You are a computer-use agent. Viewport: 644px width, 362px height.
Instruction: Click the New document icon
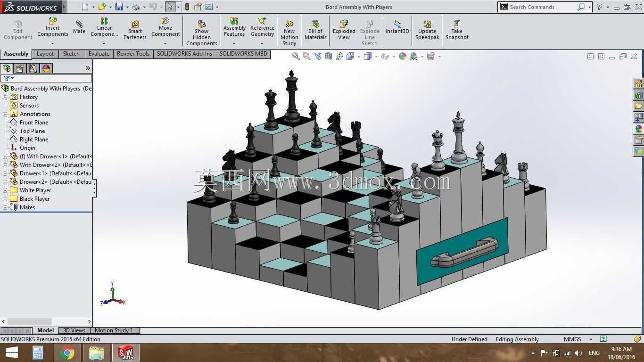click(85, 7)
